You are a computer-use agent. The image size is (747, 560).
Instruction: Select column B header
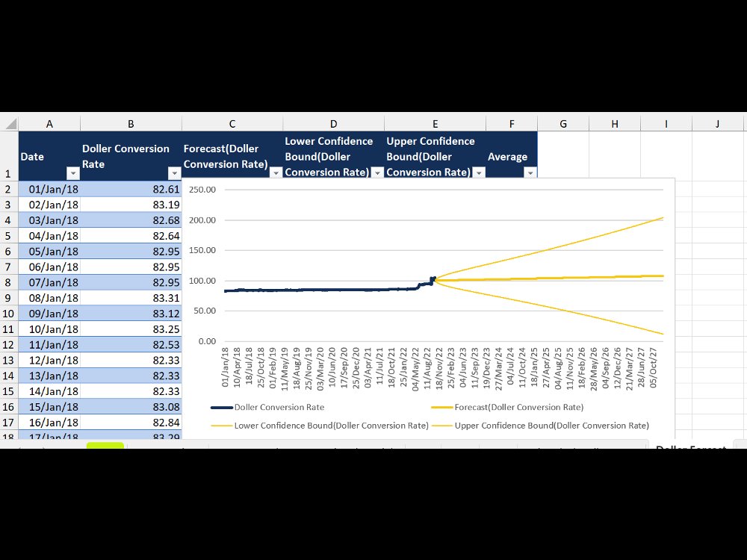[x=131, y=124]
